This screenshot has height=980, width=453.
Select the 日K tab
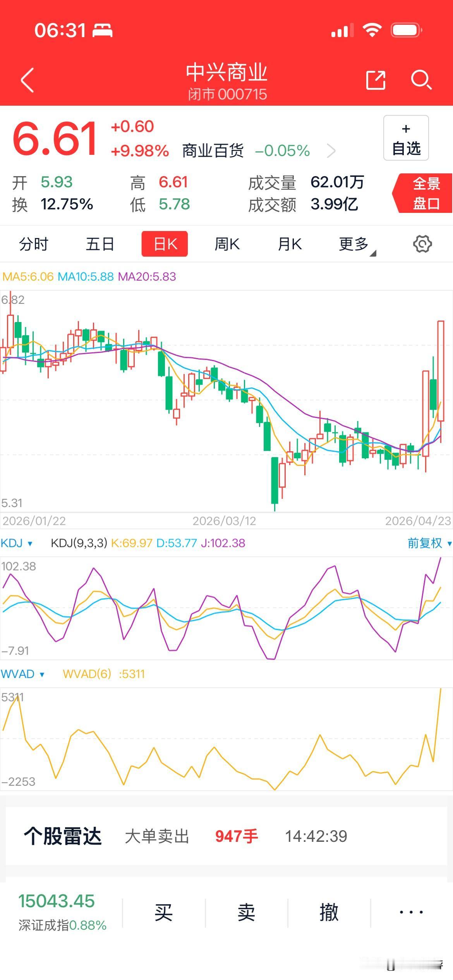pyautogui.click(x=165, y=244)
